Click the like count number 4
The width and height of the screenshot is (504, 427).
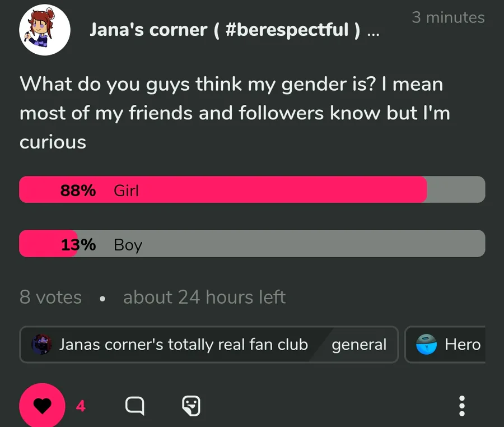pyautogui.click(x=81, y=406)
